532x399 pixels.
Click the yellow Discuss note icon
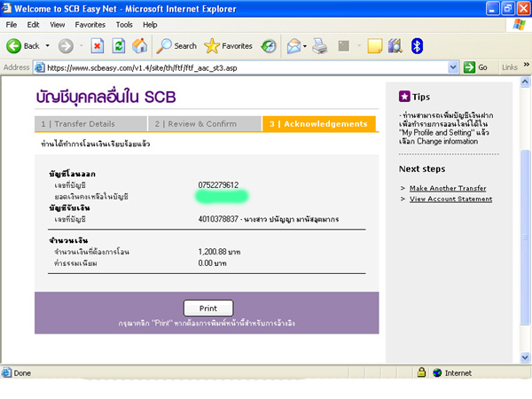coord(374,46)
